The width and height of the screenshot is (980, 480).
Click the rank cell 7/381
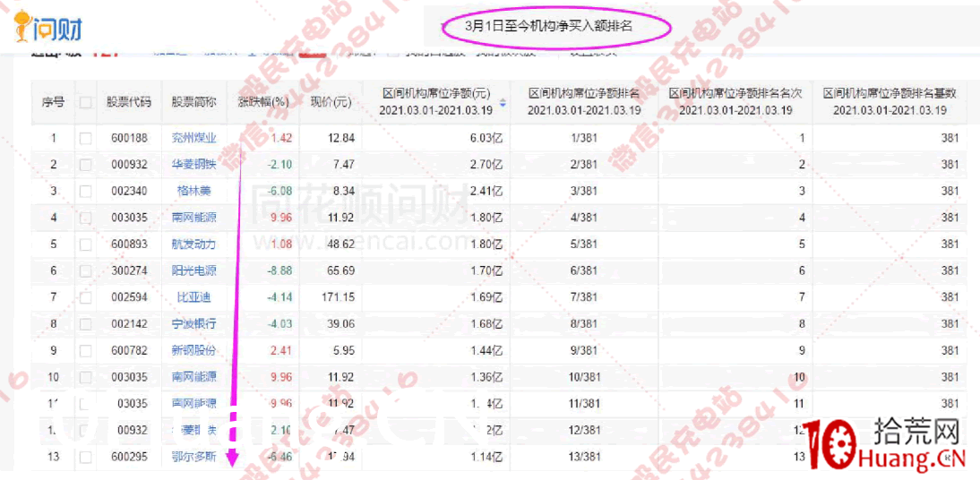click(x=584, y=297)
